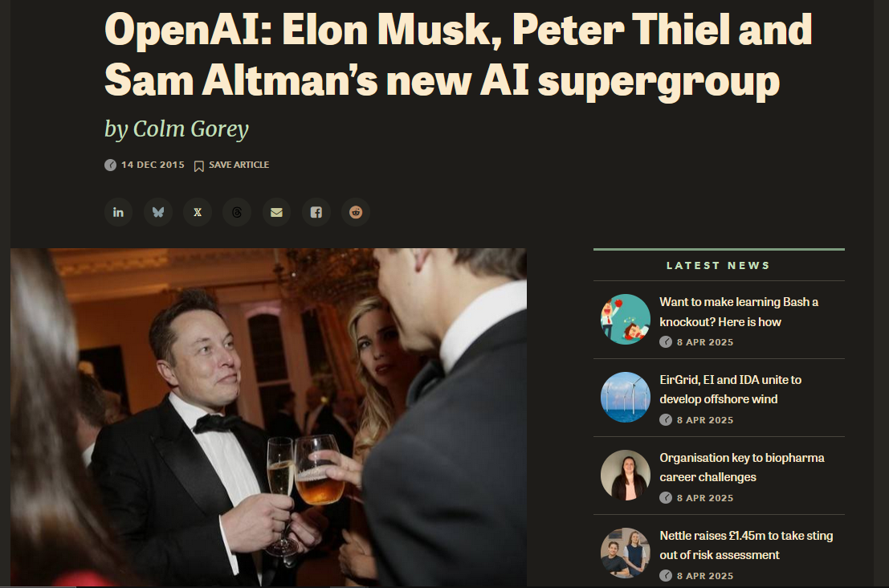The image size is (889, 588).
Task: Click the 14 Dec 2015 date
Action: [x=153, y=165]
